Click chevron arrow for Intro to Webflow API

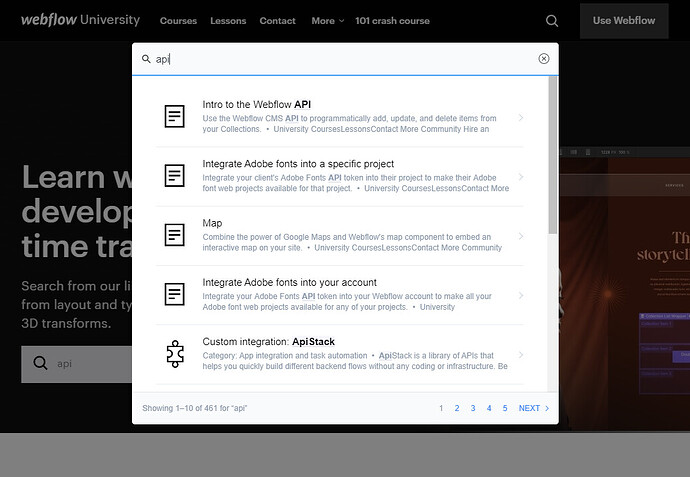[521, 117]
